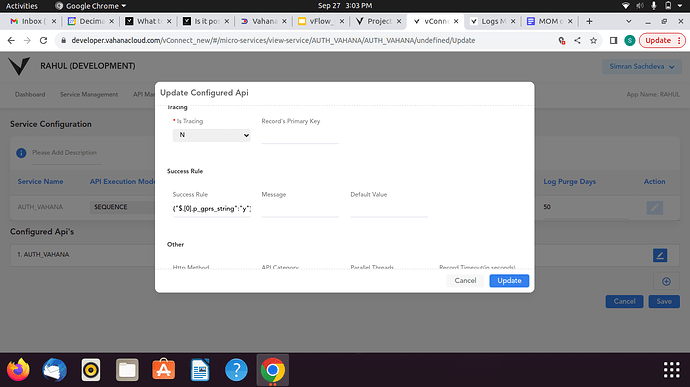This screenshot has height=387, width=690.
Task: Click the Record's Primary Key field
Action: click(x=300, y=136)
